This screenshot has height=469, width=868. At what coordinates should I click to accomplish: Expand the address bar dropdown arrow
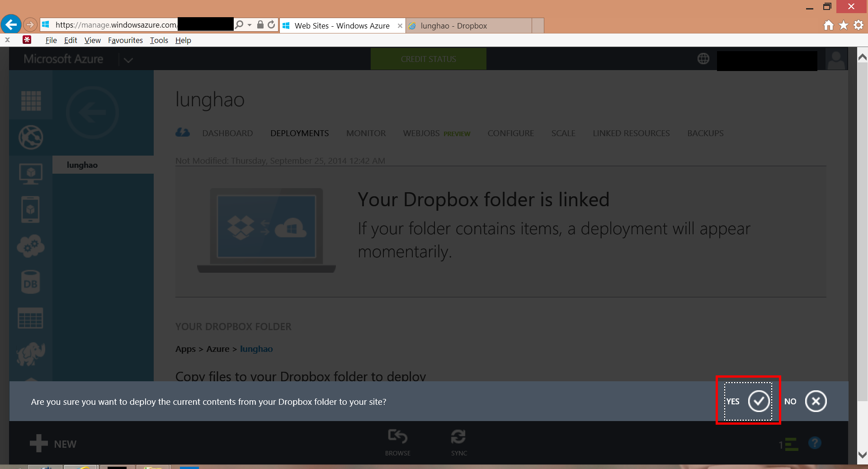coord(250,25)
